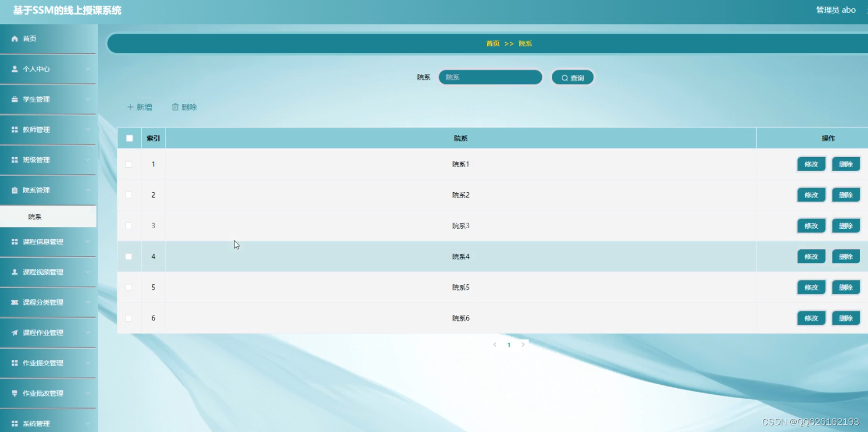This screenshot has width=868, height=432.
Task: Click 删除 for row 院系6
Action: pyautogui.click(x=846, y=318)
